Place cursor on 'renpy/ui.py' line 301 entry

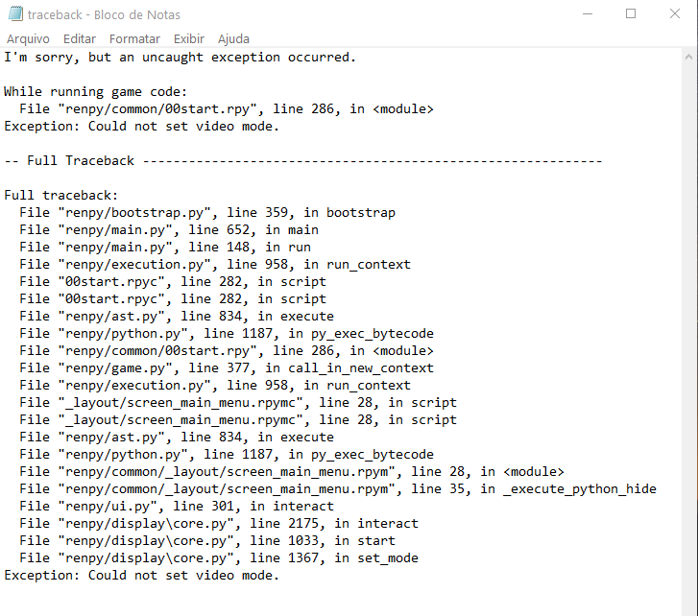(176, 507)
